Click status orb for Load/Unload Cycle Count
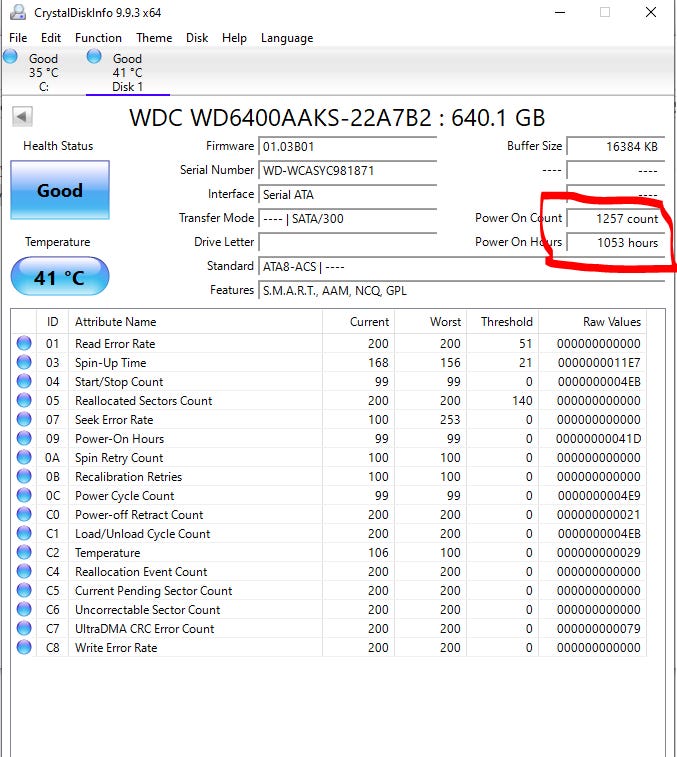677x757 pixels. pos(24,533)
